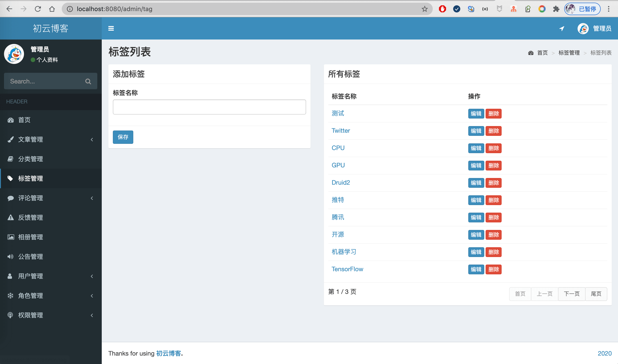618x364 pixels.
Task: Click the 标签名称 input field
Action: 209,107
